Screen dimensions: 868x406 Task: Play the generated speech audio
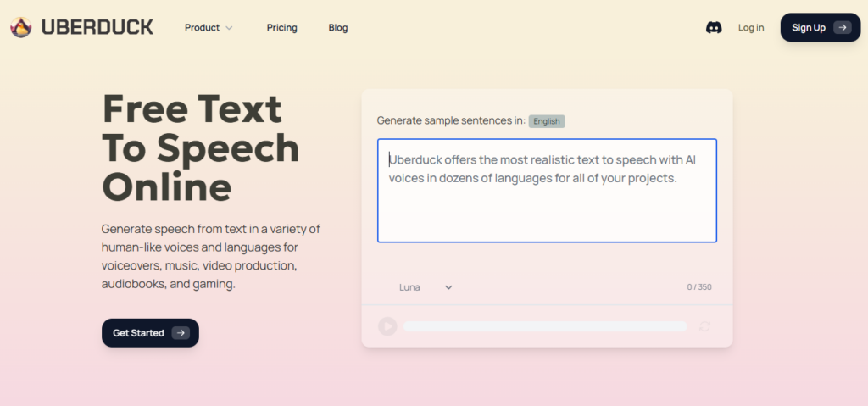[x=387, y=326]
